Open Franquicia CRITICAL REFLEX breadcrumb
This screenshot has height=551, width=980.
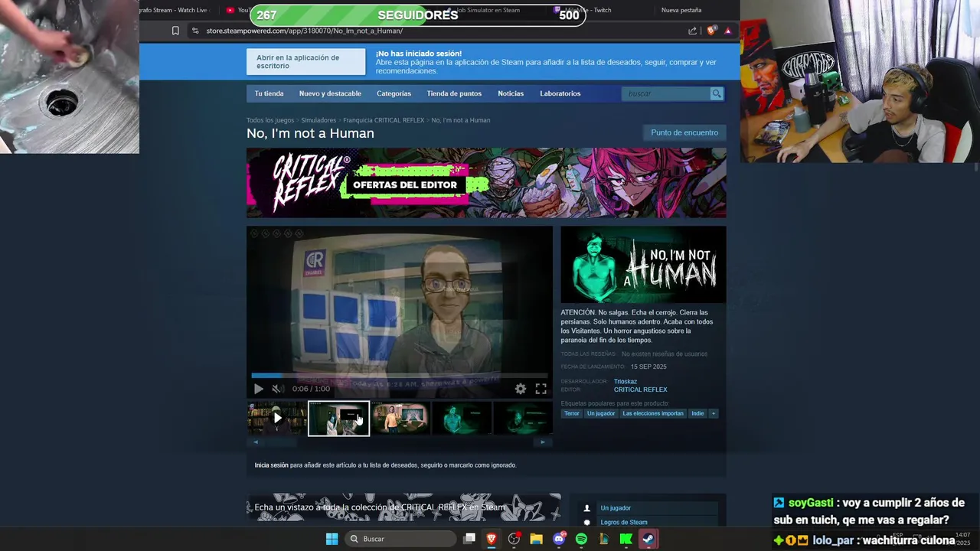point(384,120)
